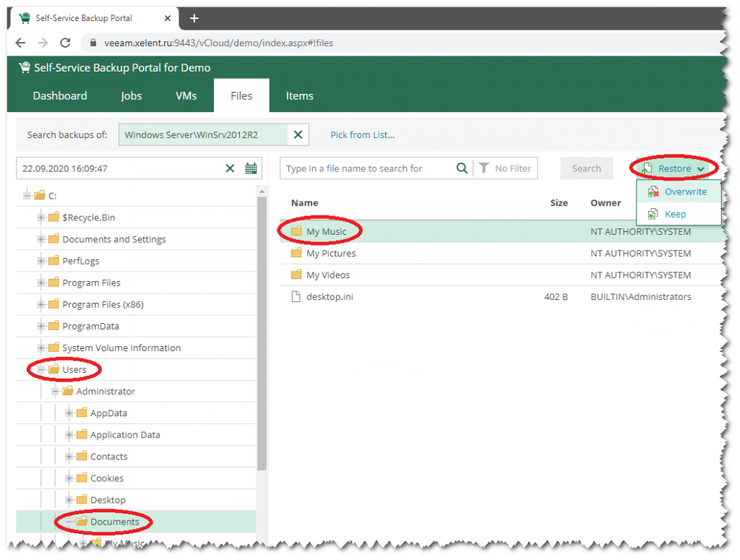Open the Restore dropdown

(674, 168)
